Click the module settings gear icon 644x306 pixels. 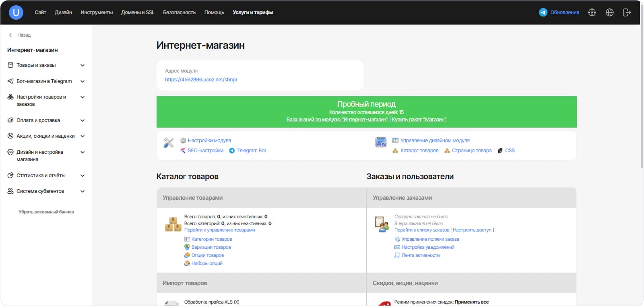[x=183, y=141]
